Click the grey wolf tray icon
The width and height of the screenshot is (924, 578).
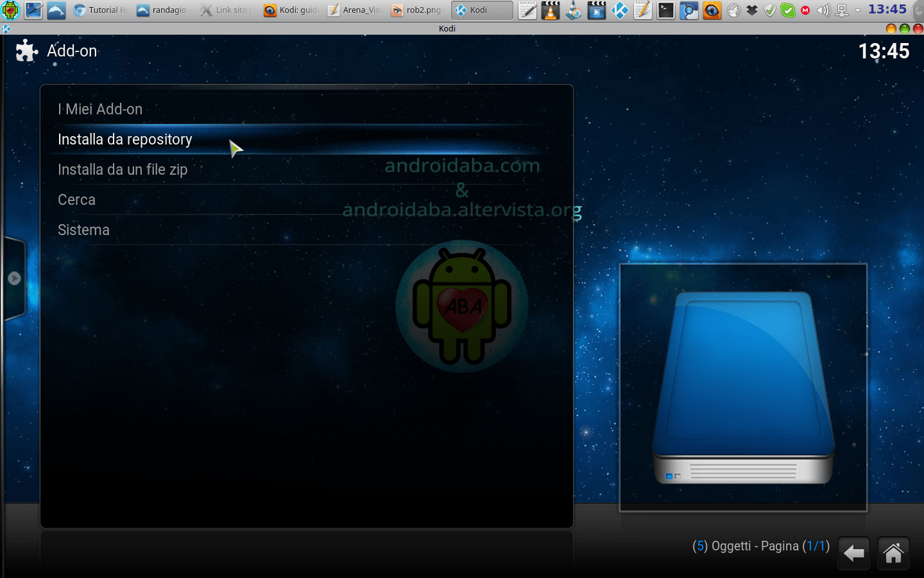click(x=734, y=10)
